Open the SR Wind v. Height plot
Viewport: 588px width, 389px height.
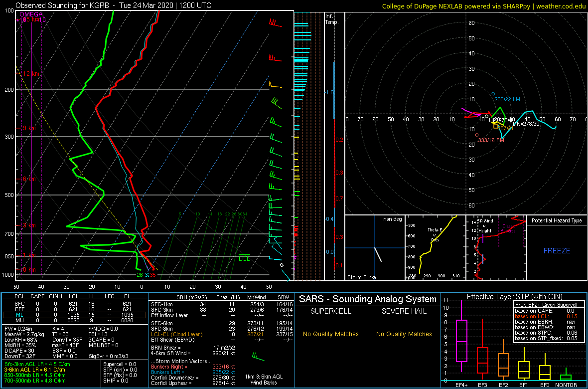(x=496, y=248)
